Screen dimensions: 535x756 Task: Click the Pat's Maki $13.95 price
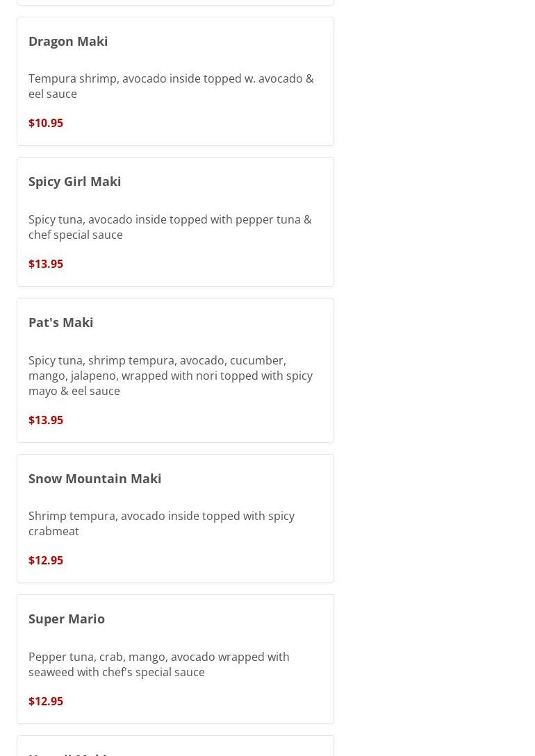coord(46,420)
